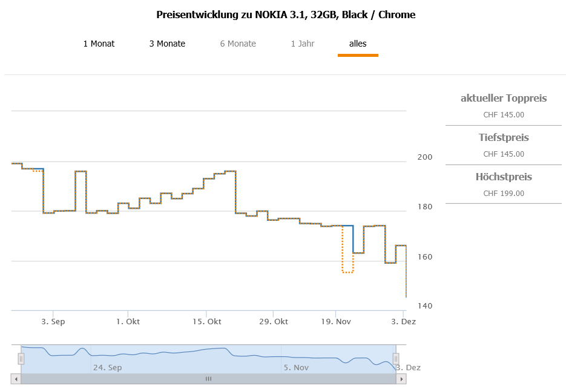Click the 19. Nov date on the x-axis
The height and width of the screenshot is (392, 566).
[x=335, y=321]
